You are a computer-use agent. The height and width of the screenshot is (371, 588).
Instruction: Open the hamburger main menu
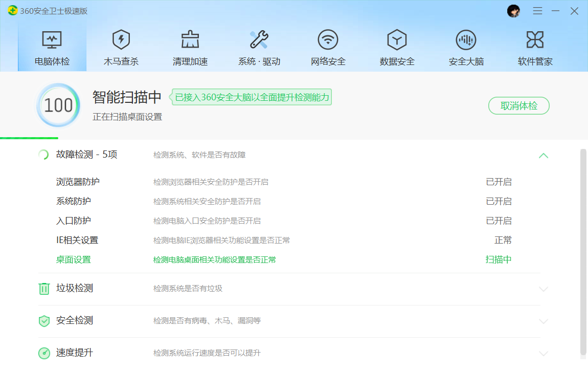pyautogui.click(x=537, y=11)
